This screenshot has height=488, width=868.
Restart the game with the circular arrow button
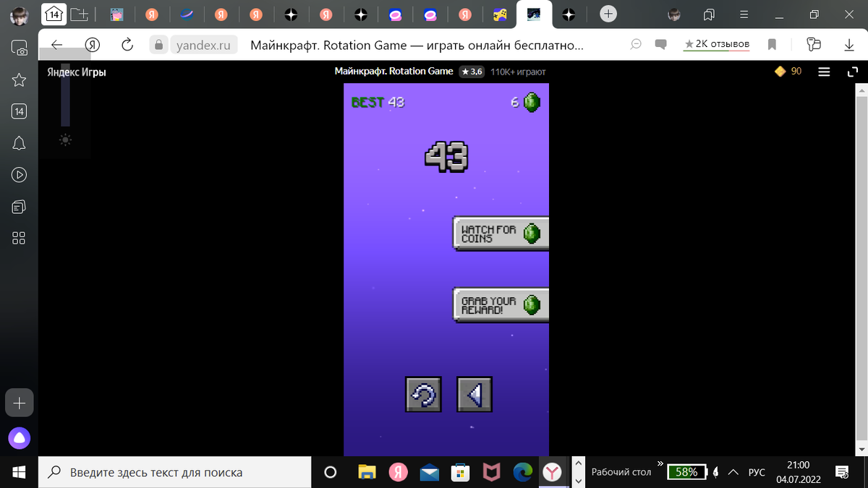point(423,395)
